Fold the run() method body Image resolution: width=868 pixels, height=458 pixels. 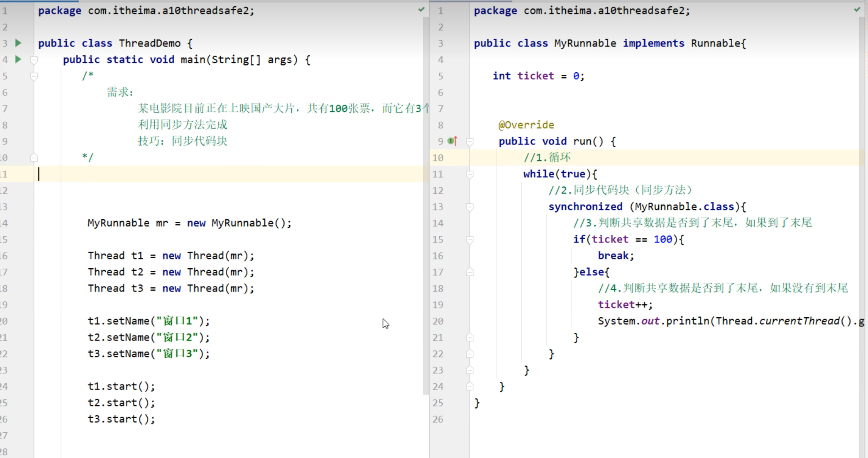[x=470, y=141]
